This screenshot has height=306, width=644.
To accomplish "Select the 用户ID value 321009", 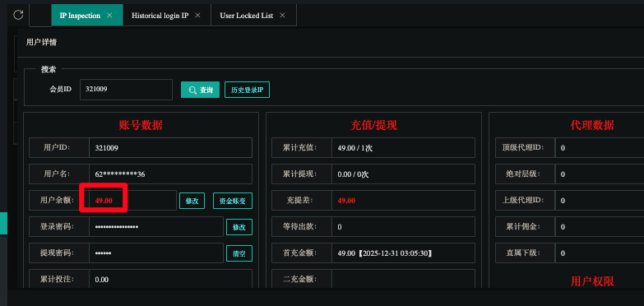I will (x=106, y=148).
